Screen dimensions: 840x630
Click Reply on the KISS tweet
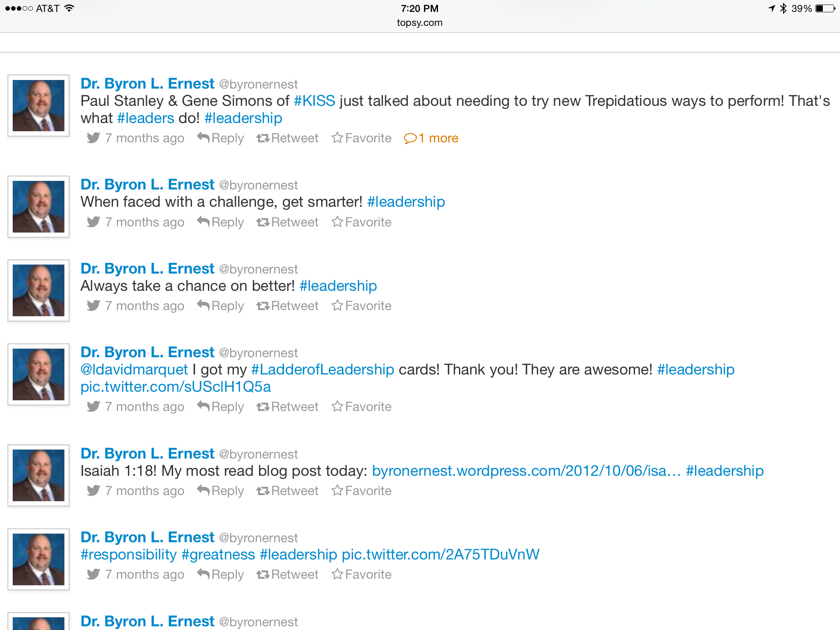(x=221, y=138)
